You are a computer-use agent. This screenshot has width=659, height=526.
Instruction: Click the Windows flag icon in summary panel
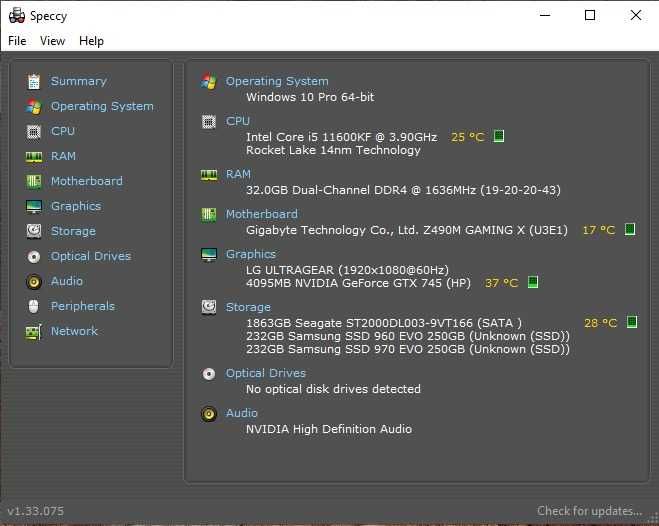(x=209, y=82)
